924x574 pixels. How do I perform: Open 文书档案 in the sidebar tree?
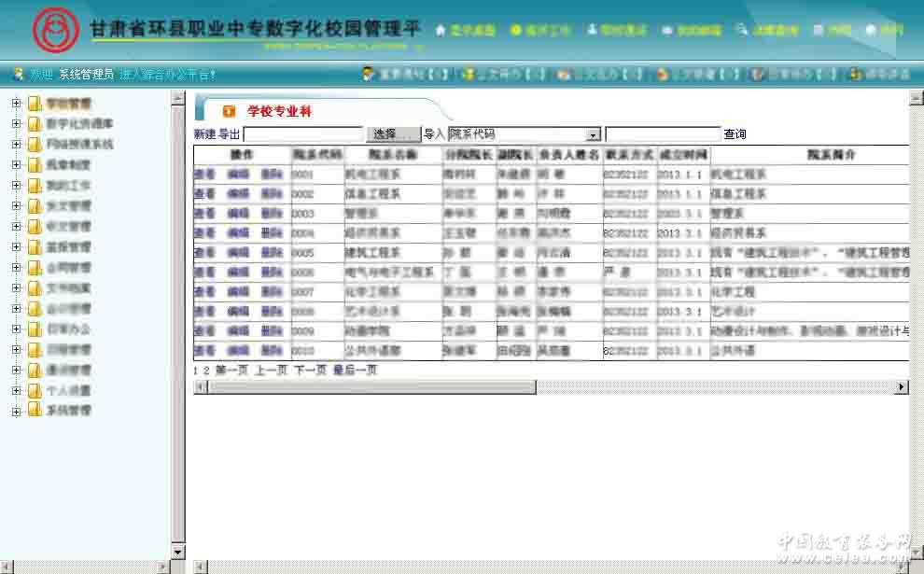(x=68, y=287)
